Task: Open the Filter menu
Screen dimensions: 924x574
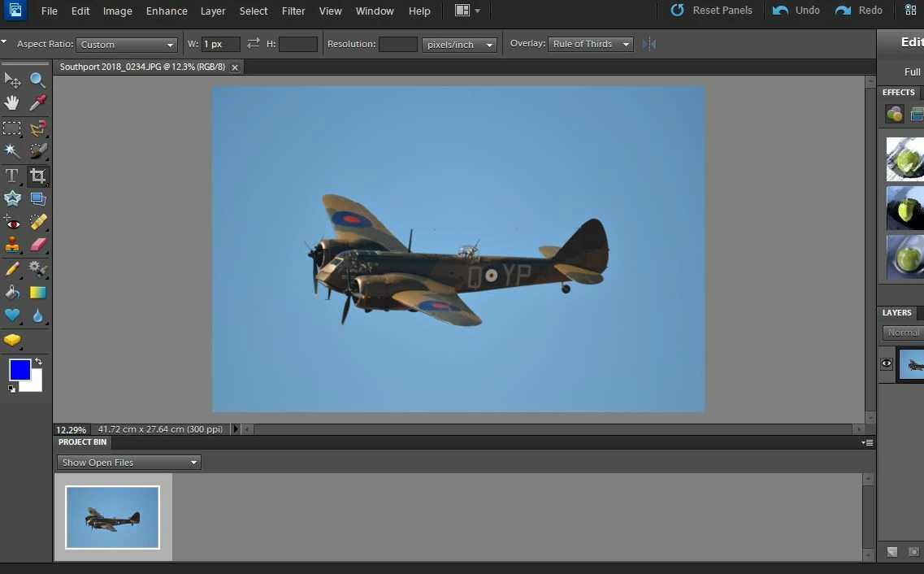Action: tap(293, 11)
